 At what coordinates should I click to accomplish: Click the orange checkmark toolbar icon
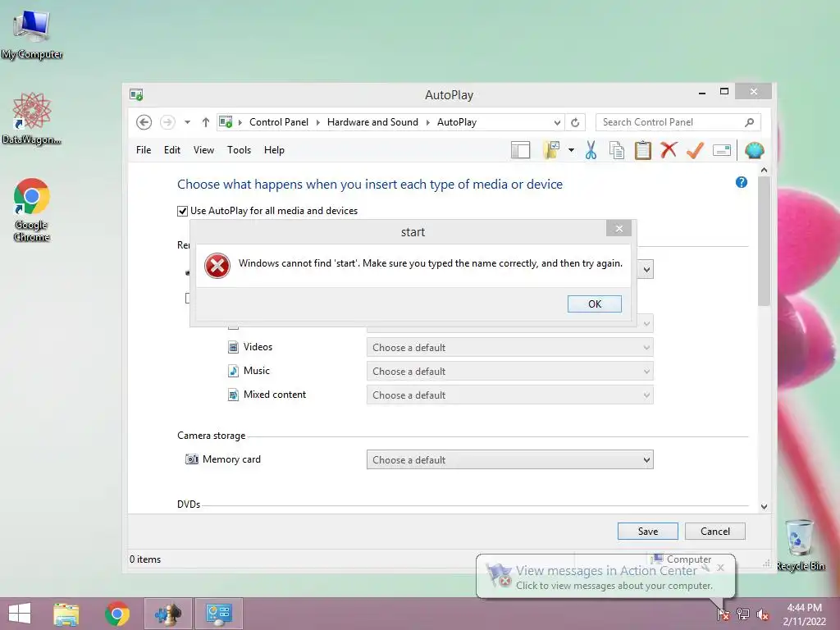pyautogui.click(x=695, y=150)
